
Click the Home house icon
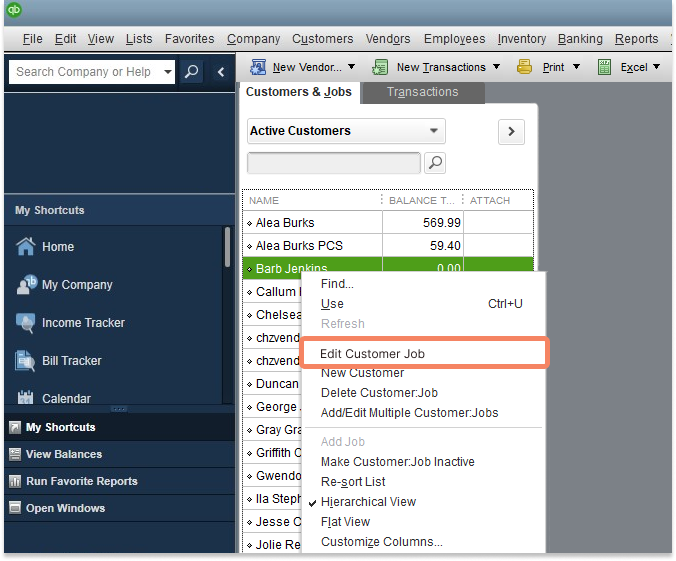click(26, 247)
